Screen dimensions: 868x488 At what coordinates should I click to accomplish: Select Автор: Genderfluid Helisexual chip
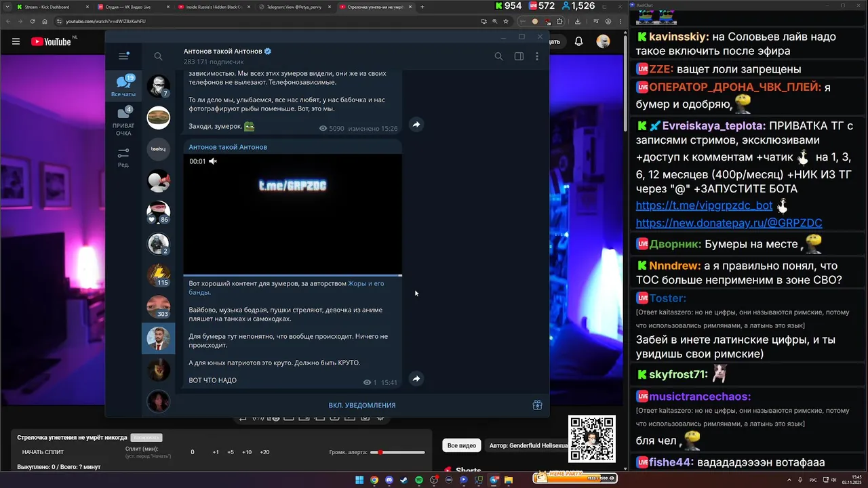coord(528,445)
